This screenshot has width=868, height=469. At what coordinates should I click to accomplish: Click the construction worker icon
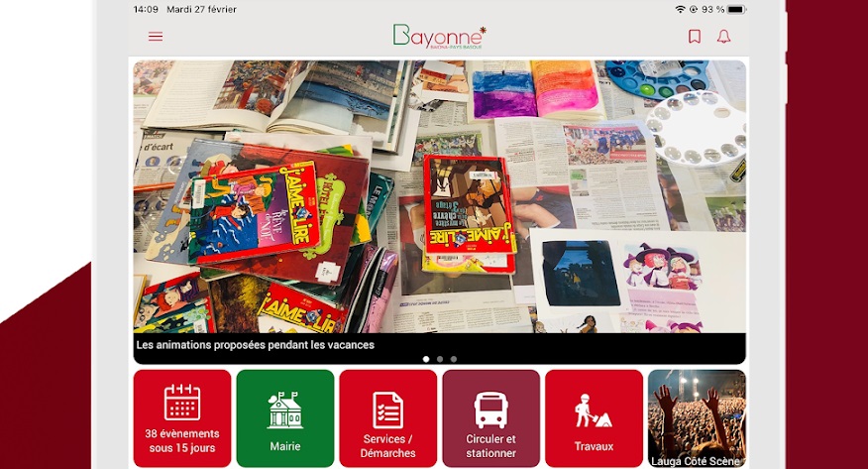[593, 410]
